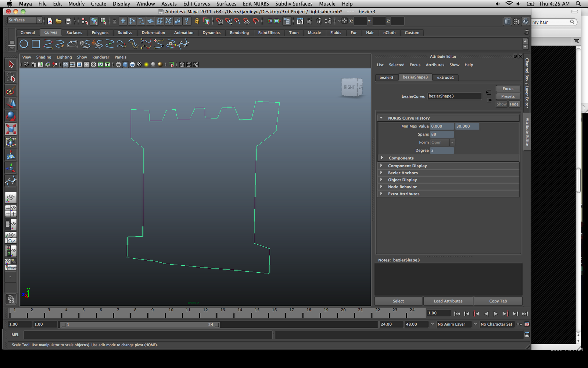Click the scissors Cut Curve shelf icon
588x368 pixels.
click(97, 44)
